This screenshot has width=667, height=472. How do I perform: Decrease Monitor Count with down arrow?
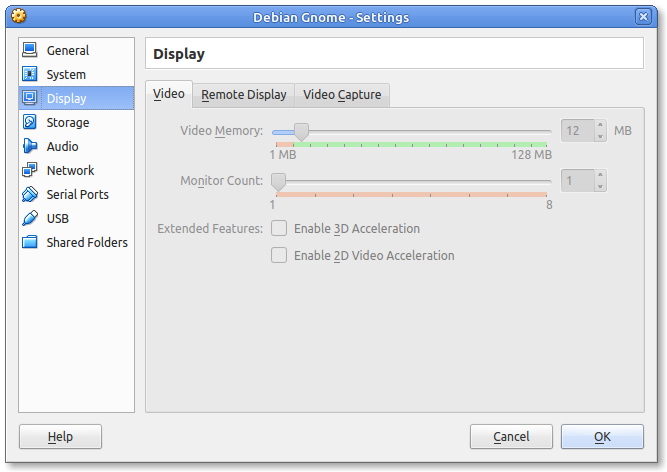tap(600, 186)
